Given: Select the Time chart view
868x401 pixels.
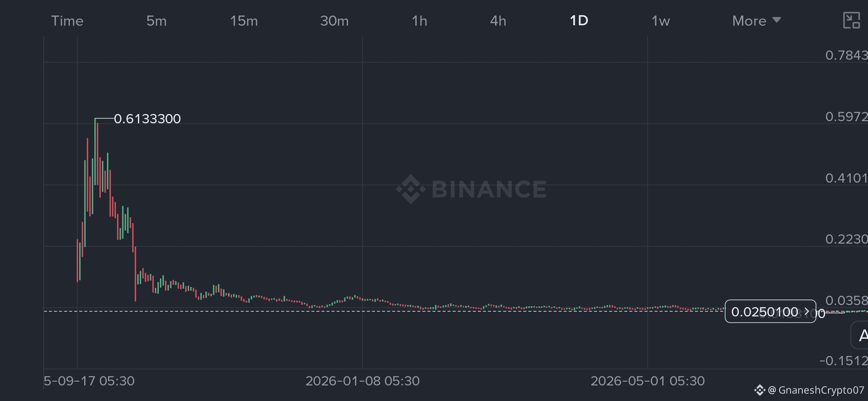Looking at the screenshot, I should [67, 21].
